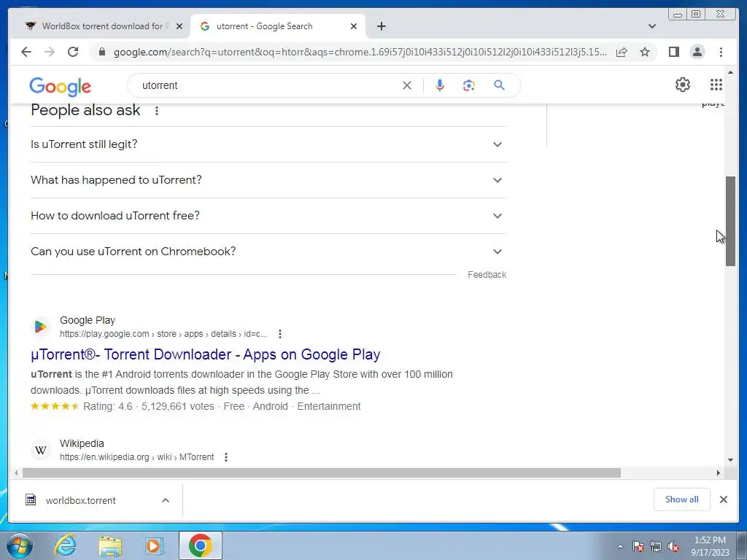The image size is (747, 560).
Task: Expand 'What has happened to uTorrent?'
Action: pos(268,180)
